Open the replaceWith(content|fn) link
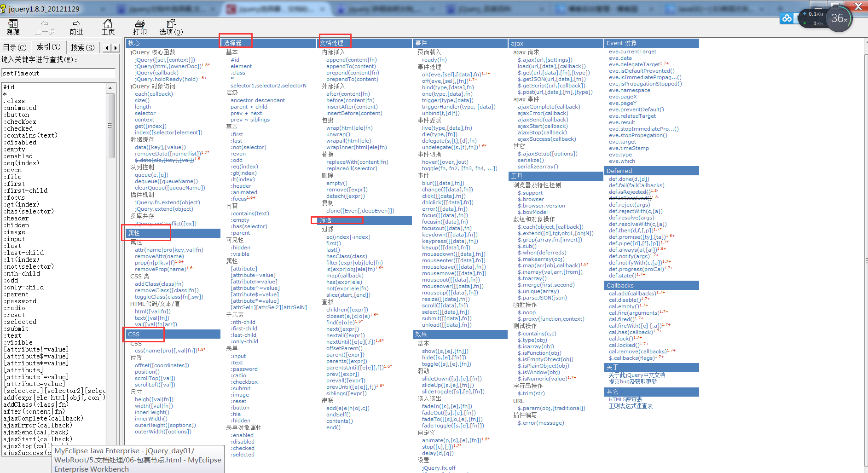The width and height of the screenshot is (868, 473). 357,162
